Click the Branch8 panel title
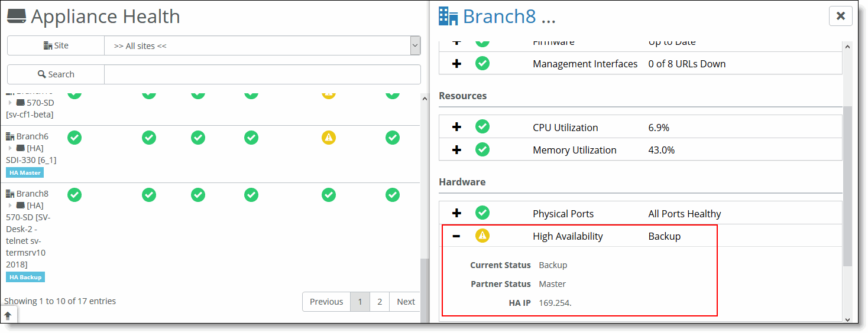 click(x=509, y=16)
